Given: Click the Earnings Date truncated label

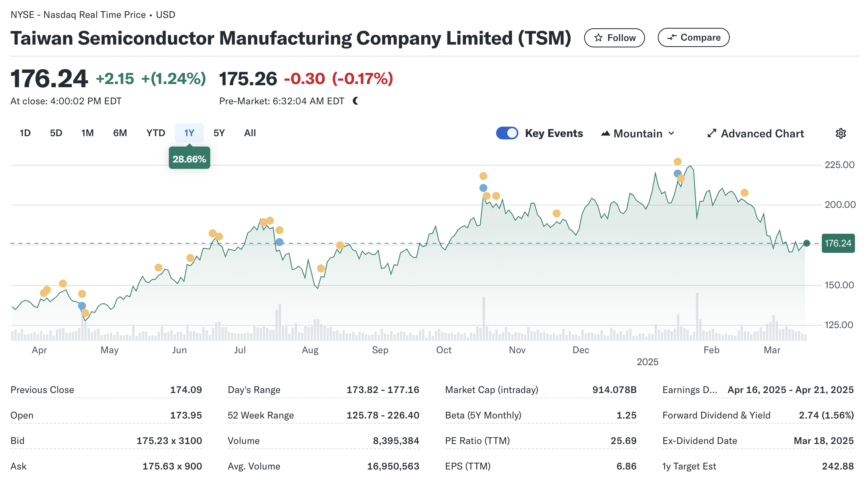Looking at the screenshot, I should 689,390.
